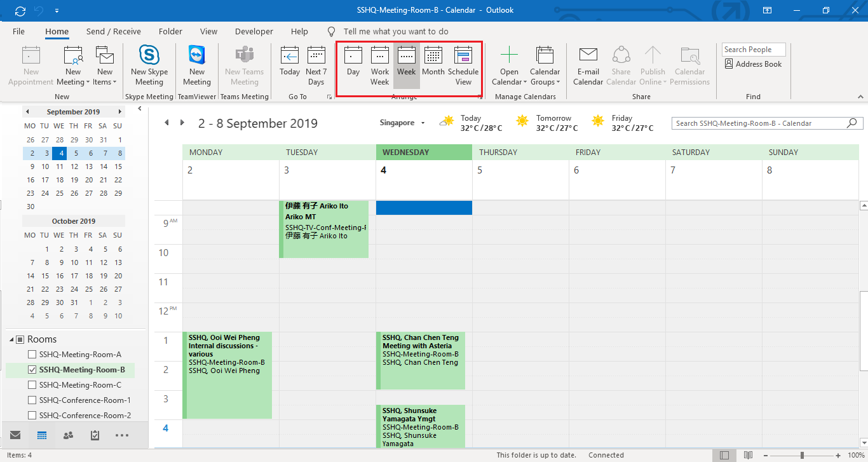Select Thursday 5 day header
868x462 pixels.
click(520, 179)
